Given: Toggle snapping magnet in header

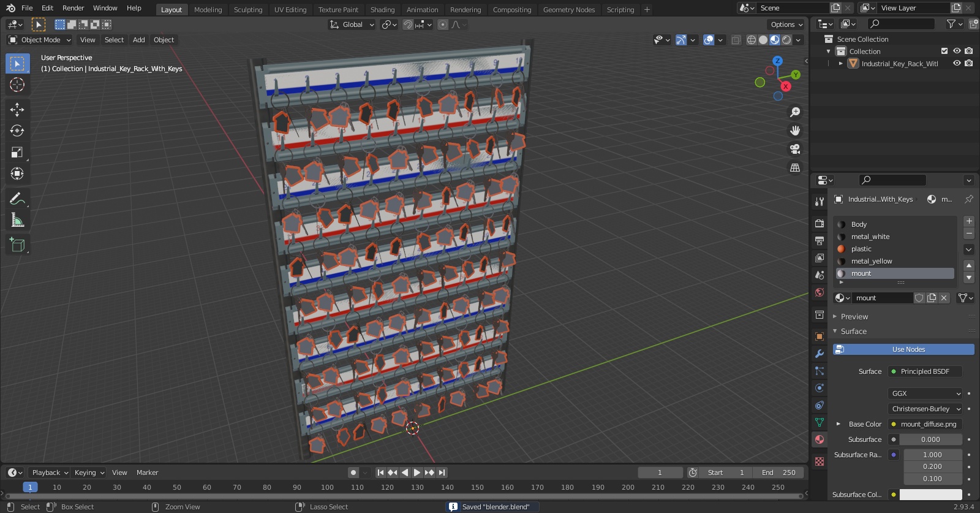Looking at the screenshot, I should 407,25.
